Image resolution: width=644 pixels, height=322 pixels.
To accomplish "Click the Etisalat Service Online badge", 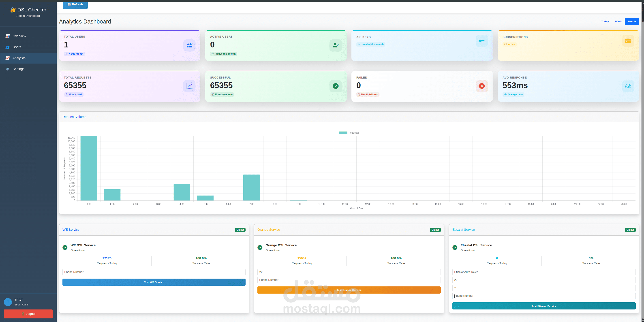I will 630,230.
